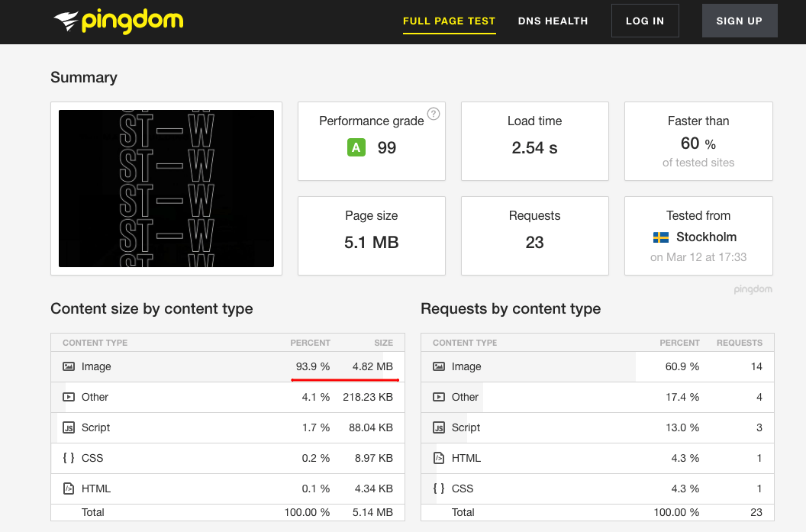
Task: Click CONTENT TYPE header in Content size table
Action: pyautogui.click(x=95, y=343)
